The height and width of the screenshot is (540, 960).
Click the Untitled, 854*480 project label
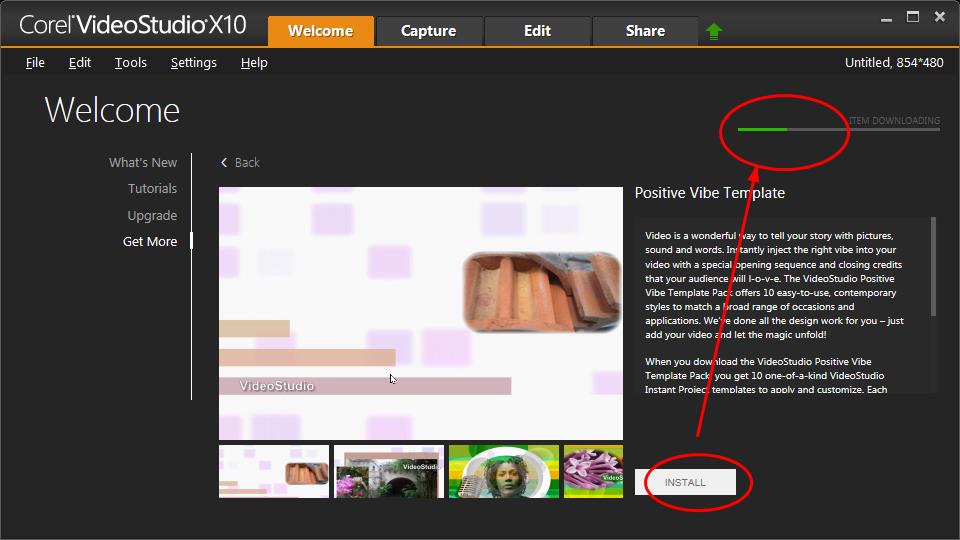(x=894, y=62)
